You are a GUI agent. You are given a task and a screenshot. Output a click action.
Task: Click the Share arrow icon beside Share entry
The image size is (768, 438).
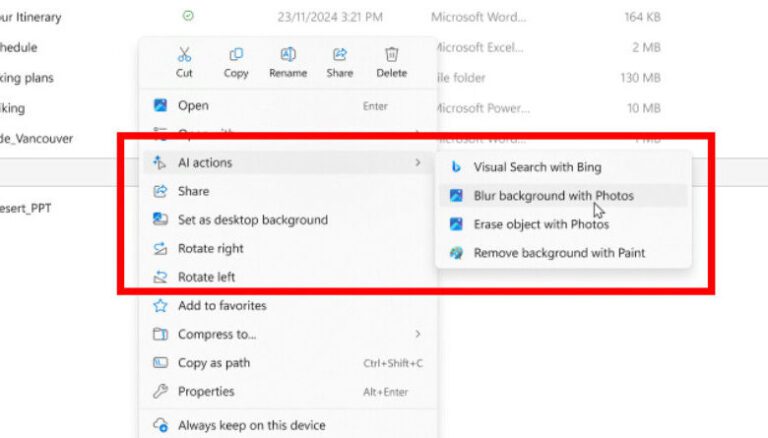160,191
